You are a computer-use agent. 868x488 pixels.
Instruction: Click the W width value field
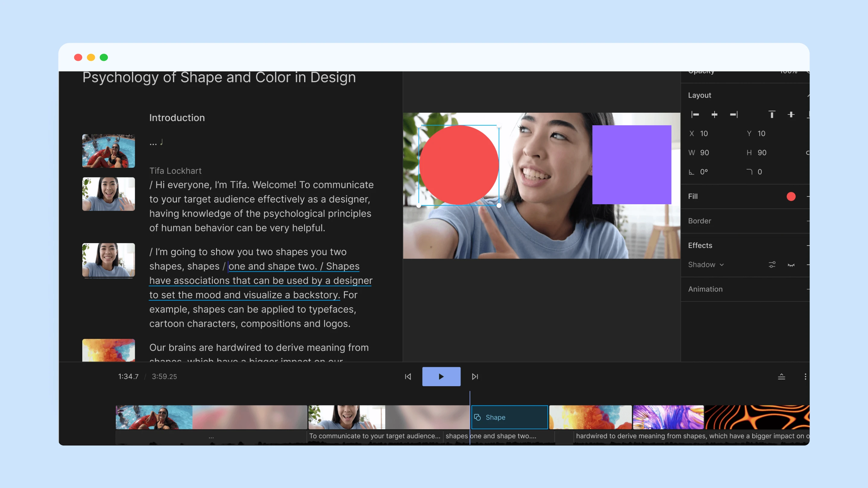705,153
